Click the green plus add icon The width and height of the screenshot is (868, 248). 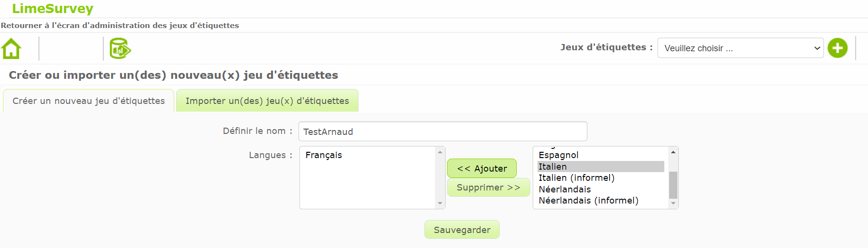[837, 48]
